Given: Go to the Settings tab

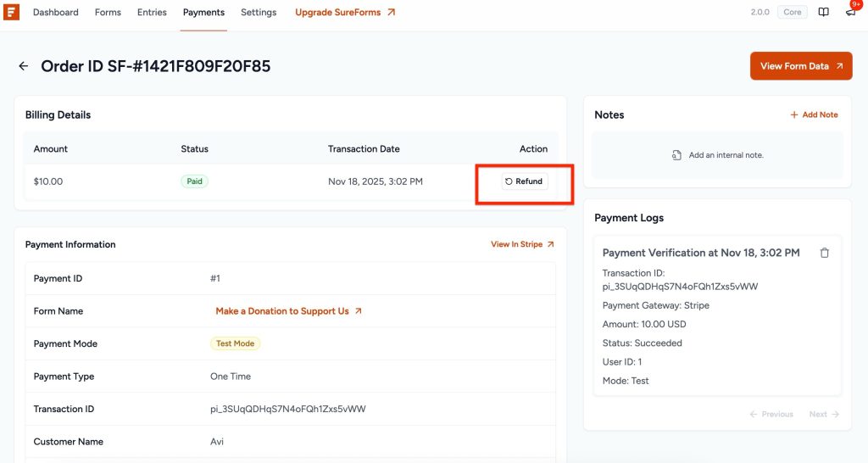Looking at the screenshot, I should pos(259,13).
